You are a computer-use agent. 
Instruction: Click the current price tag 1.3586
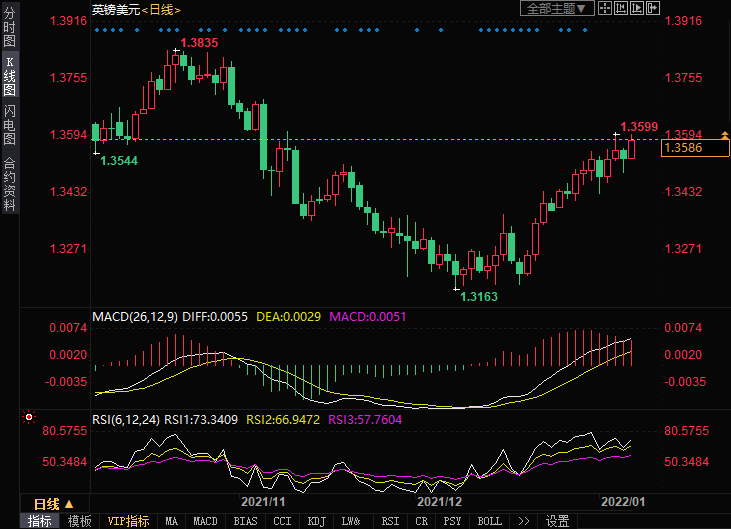coord(690,148)
